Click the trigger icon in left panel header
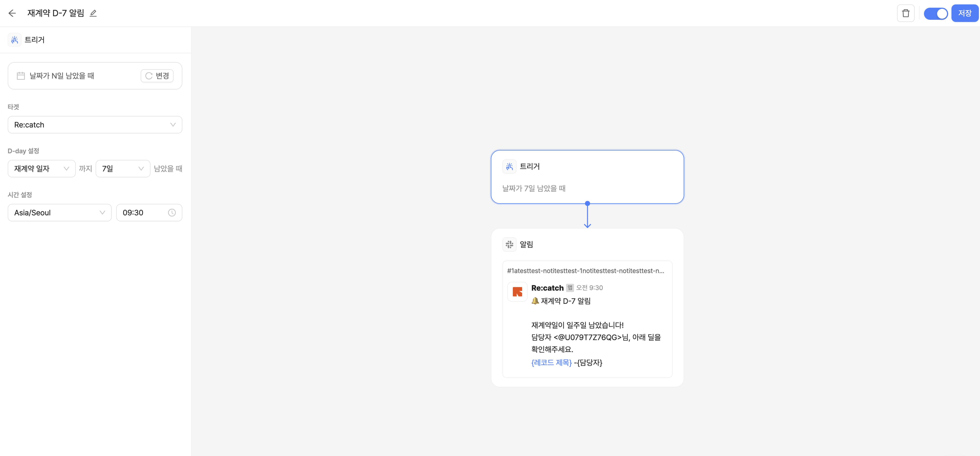 point(14,40)
